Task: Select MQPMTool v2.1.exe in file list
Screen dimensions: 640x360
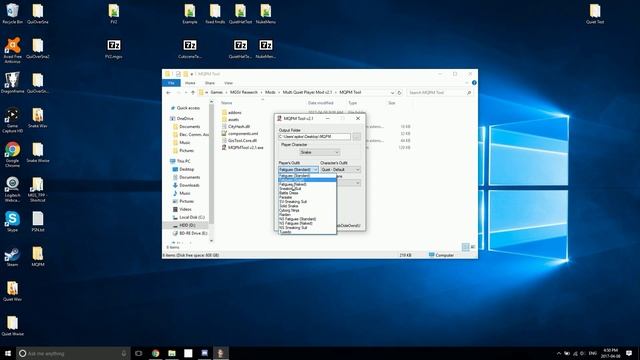Action: pos(245,147)
